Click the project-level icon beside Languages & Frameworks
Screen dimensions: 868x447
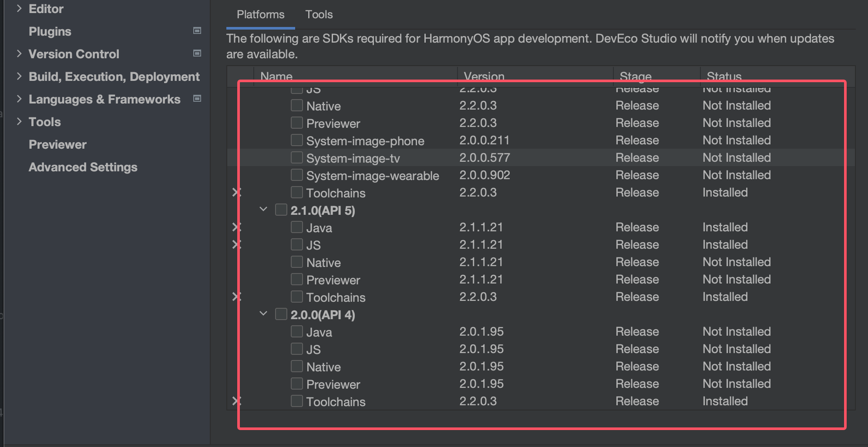[x=197, y=98]
